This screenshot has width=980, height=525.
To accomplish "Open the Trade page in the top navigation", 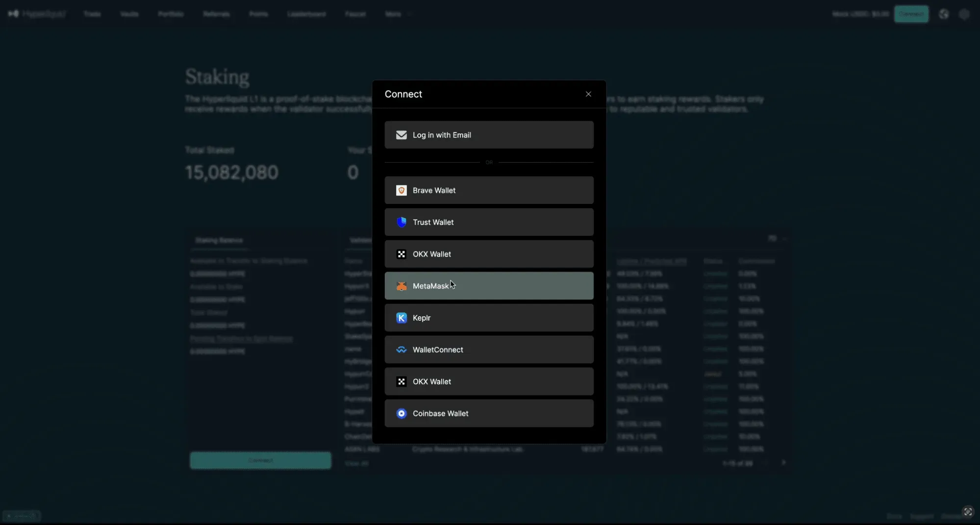I will [x=92, y=14].
